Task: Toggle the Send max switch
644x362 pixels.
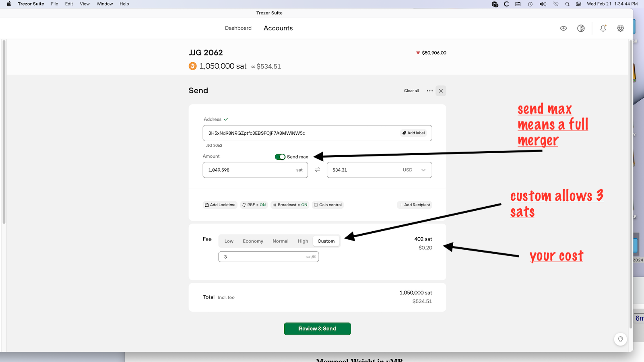Action: (280, 157)
